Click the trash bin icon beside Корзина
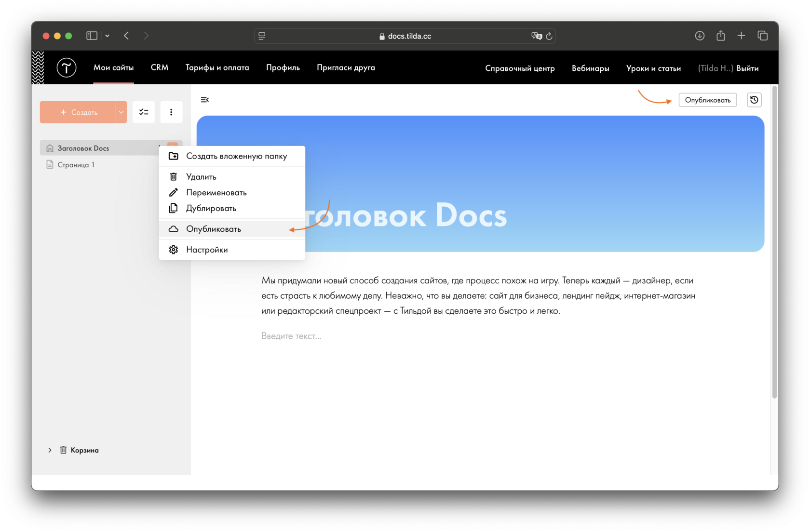Image resolution: width=810 pixels, height=532 pixels. pos(63,450)
